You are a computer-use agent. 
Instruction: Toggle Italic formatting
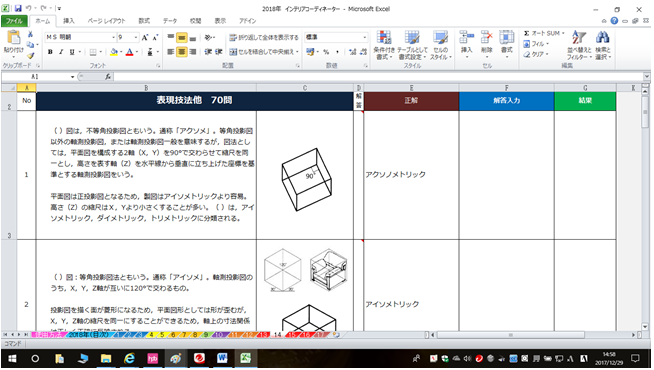point(61,52)
